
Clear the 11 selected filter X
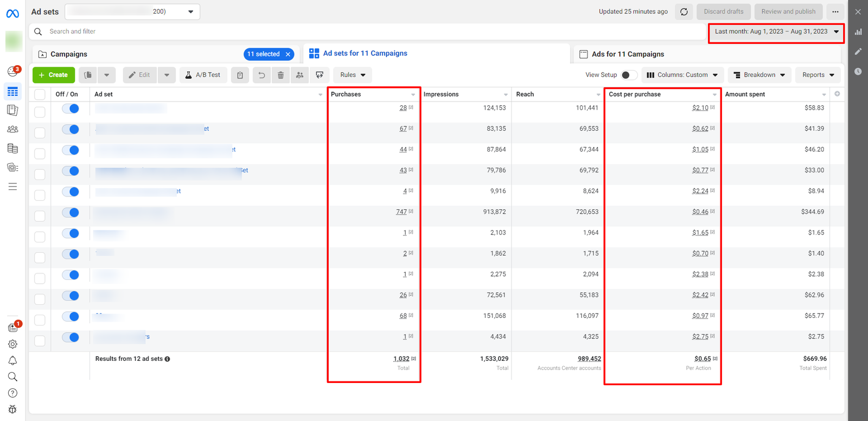[x=288, y=54]
